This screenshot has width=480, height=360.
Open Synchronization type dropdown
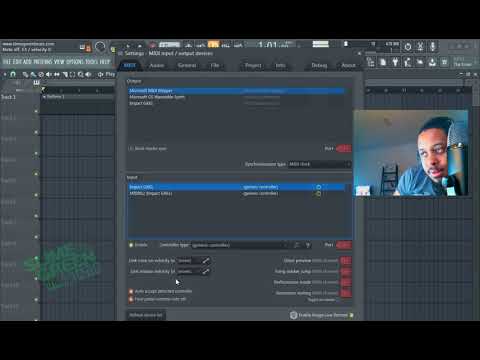point(319,164)
